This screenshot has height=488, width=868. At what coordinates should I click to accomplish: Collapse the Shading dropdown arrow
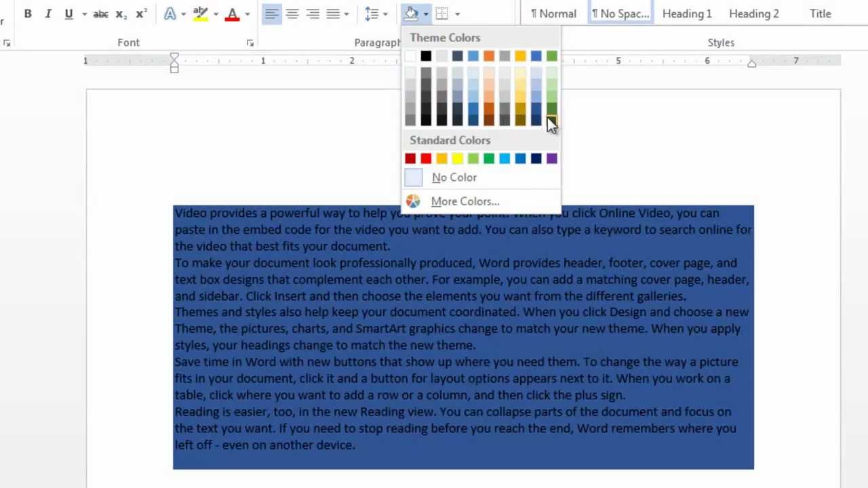click(x=425, y=14)
